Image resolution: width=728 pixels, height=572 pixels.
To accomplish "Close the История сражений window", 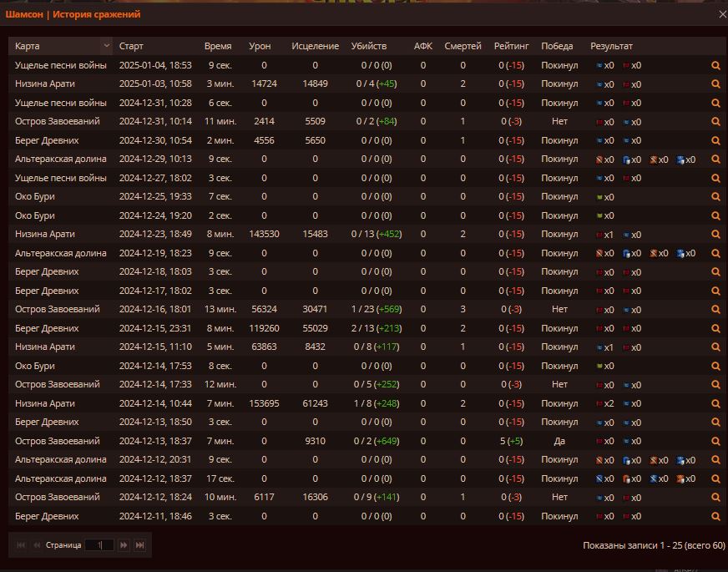I will [722, 14].
